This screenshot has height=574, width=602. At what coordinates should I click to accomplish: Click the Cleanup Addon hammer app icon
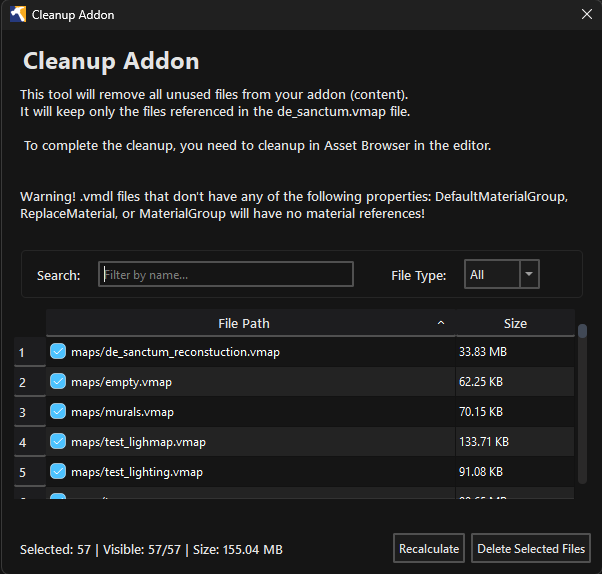click(18, 14)
